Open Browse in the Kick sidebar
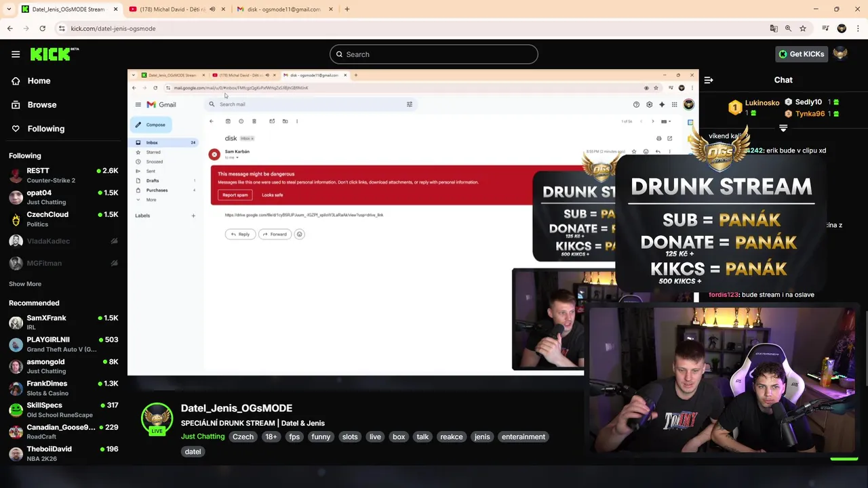This screenshot has height=488, width=868. click(42, 104)
